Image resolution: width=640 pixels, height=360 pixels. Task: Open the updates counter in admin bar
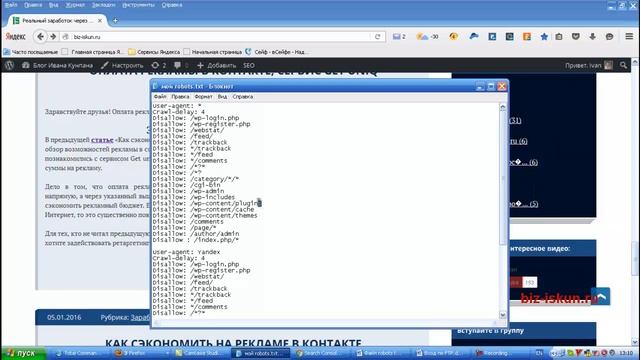tap(159, 65)
